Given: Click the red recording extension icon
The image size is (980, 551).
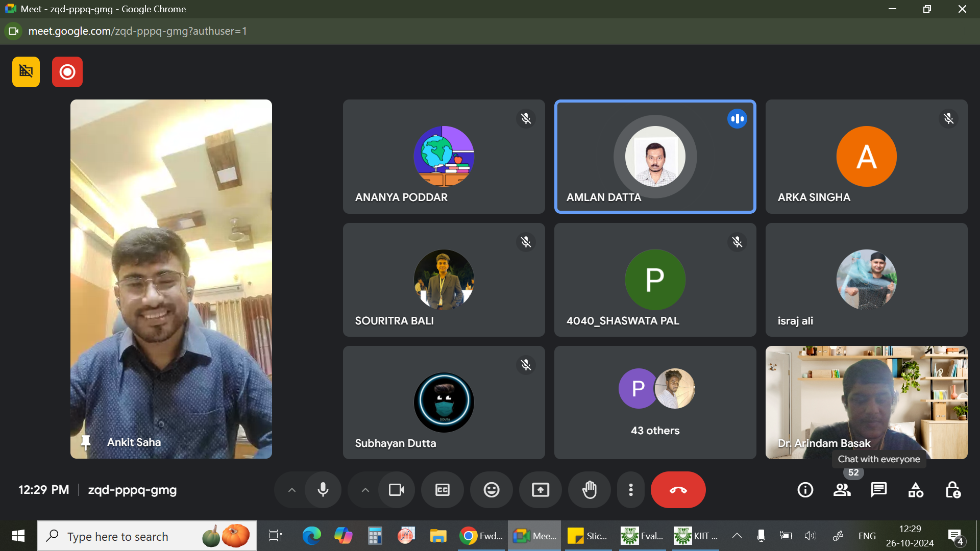Looking at the screenshot, I should pos(67,72).
